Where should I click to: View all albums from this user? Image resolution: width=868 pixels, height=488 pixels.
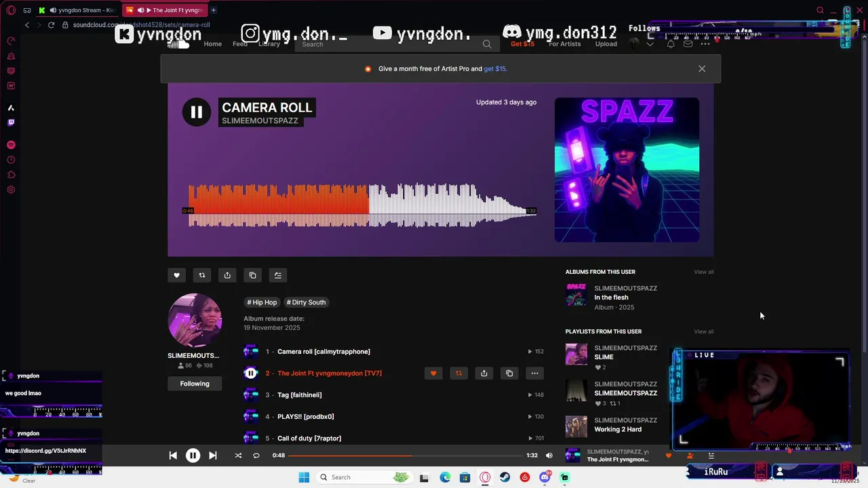(x=703, y=272)
